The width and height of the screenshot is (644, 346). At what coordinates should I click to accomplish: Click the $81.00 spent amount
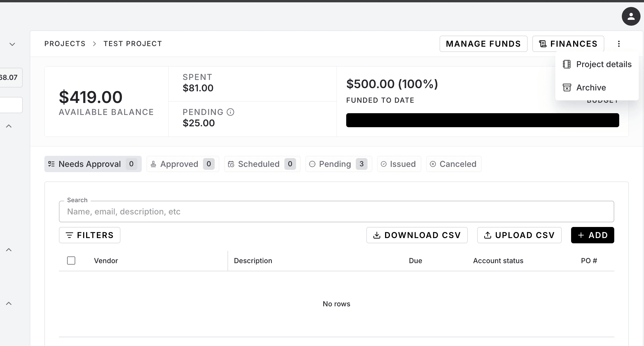click(x=198, y=88)
